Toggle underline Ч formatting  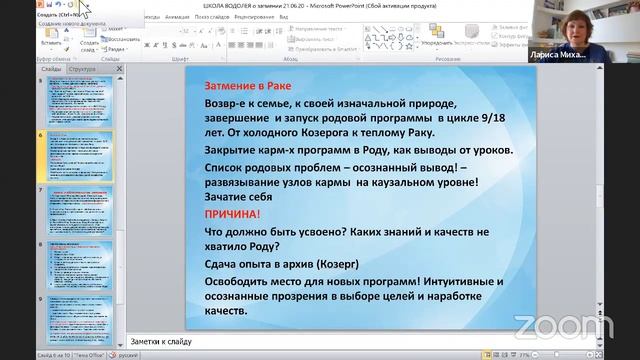pyautogui.click(x=164, y=45)
